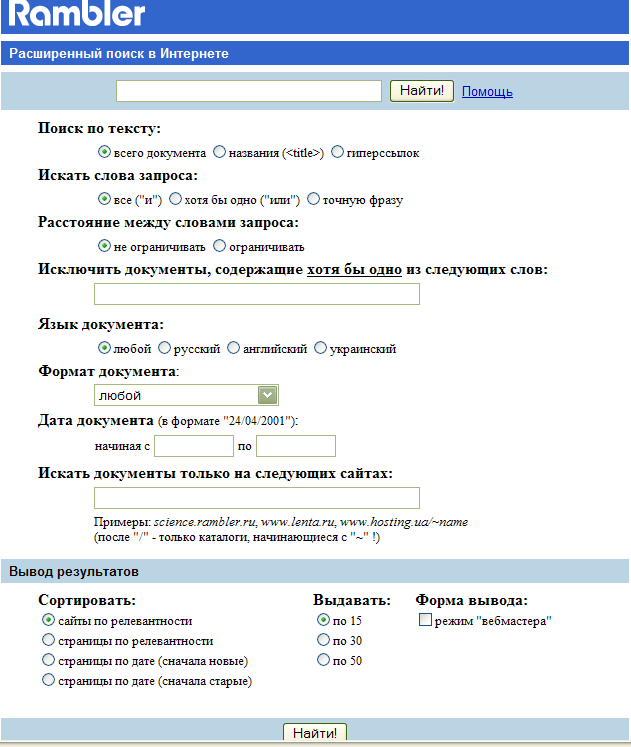Screen dimensions: 631x747
Task: Sort pages by date, 'сначала новые'
Action: 48,660
